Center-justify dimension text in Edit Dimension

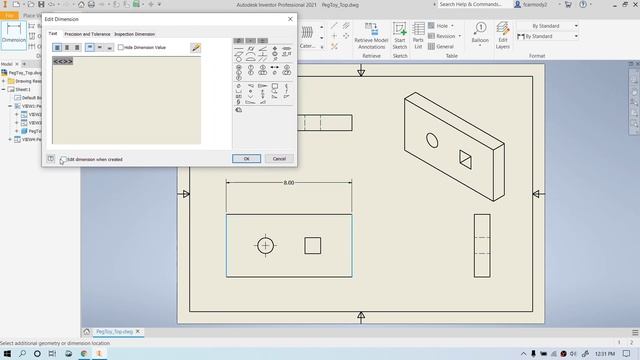67,48
